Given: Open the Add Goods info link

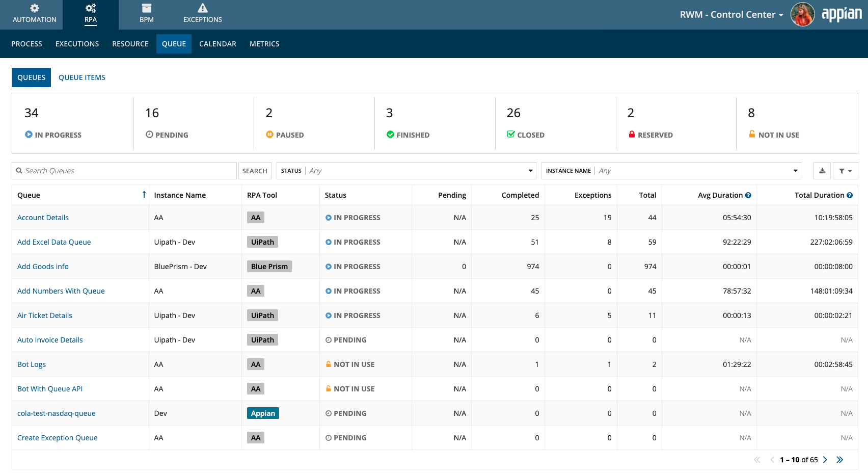Looking at the screenshot, I should (x=43, y=267).
